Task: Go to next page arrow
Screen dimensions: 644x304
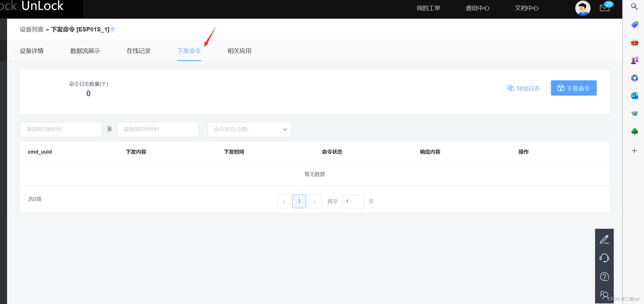Action: click(315, 201)
